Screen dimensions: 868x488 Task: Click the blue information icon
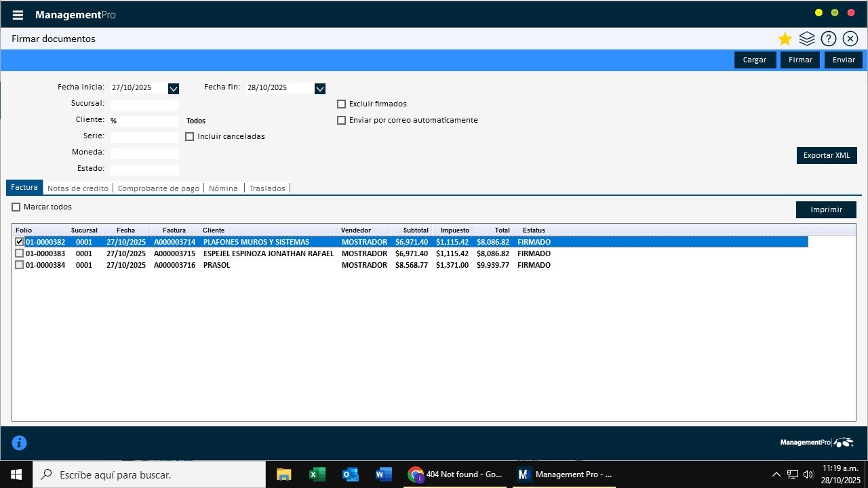(20, 443)
